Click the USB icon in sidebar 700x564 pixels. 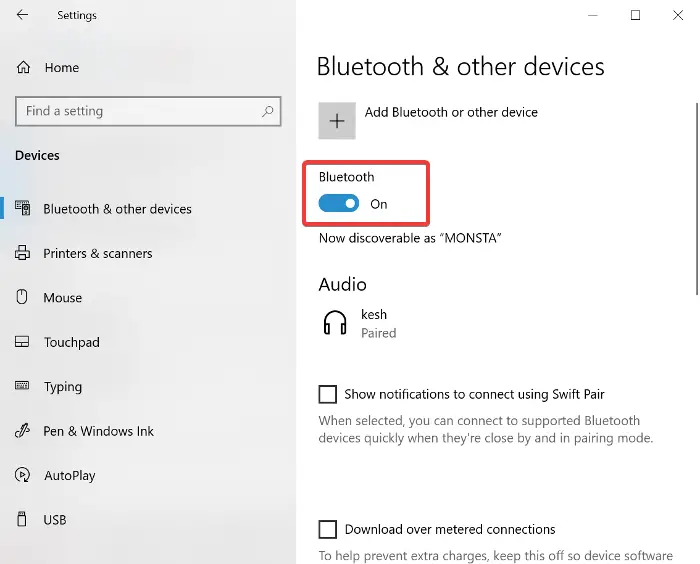coord(23,519)
